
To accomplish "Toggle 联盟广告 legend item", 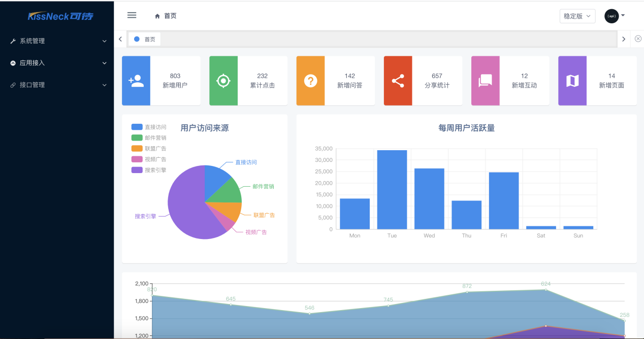I will 148,148.
